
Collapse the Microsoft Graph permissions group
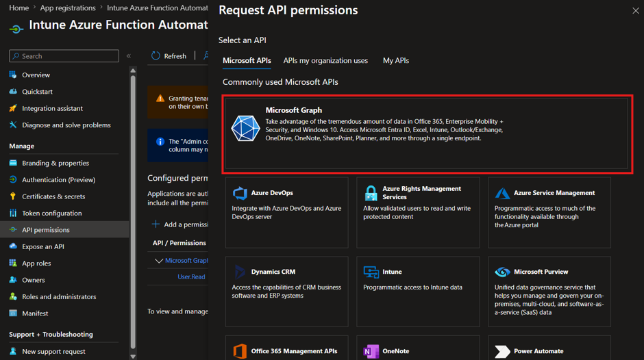tap(158, 261)
